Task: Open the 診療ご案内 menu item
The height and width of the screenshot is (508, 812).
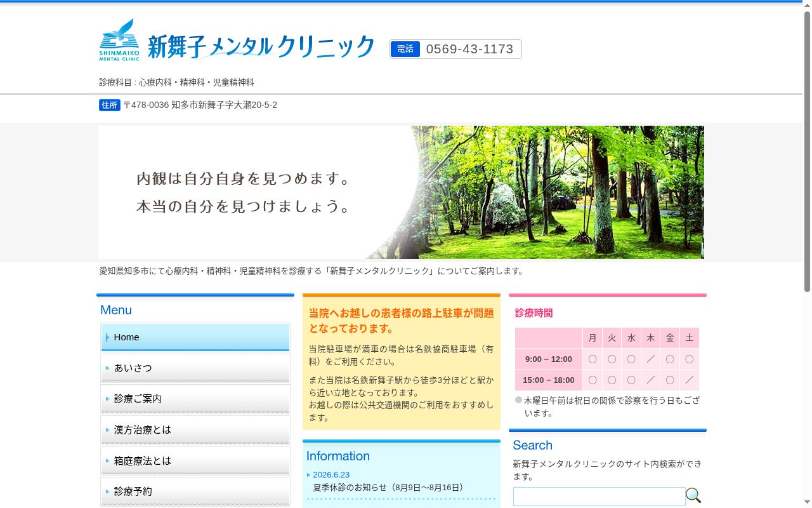Action: tap(195, 399)
